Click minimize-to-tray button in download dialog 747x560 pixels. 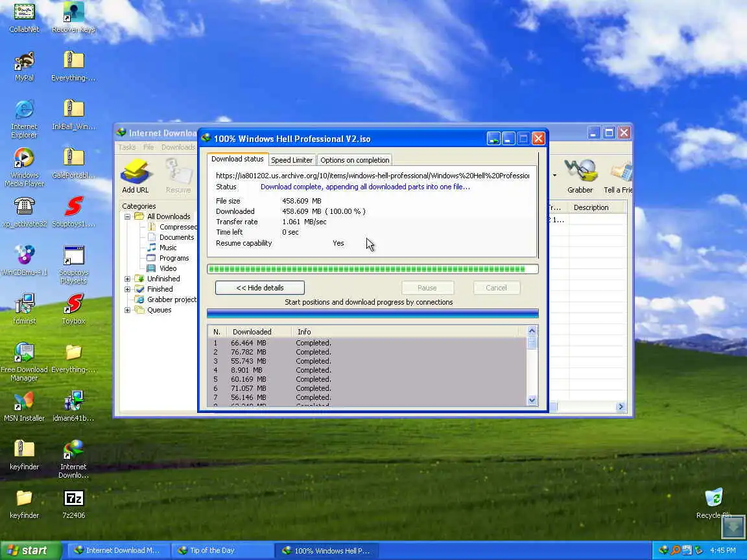(x=493, y=139)
